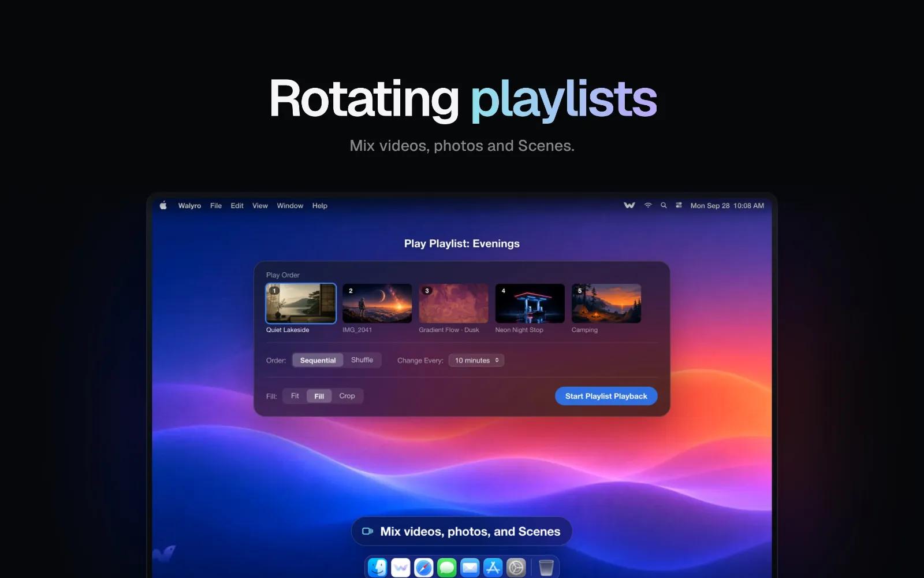Open the Apple menu

pyautogui.click(x=163, y=205)
